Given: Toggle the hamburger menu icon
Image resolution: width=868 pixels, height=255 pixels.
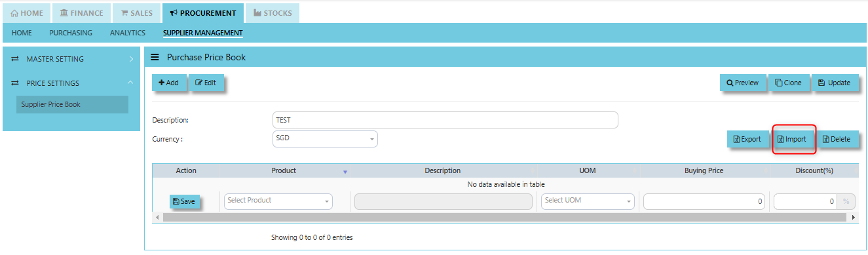Looking at the screenshot, I should click(x=155, y=57).
